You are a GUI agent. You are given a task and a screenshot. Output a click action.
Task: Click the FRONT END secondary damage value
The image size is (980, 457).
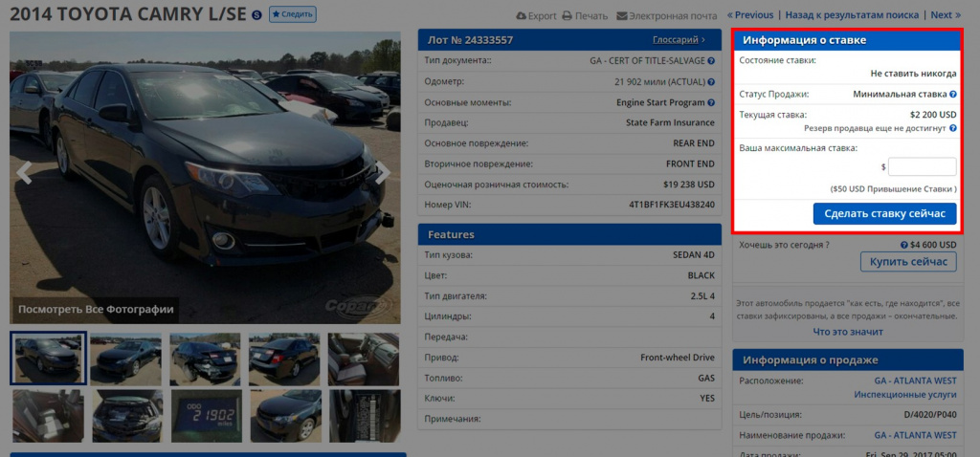pos(691,163)
